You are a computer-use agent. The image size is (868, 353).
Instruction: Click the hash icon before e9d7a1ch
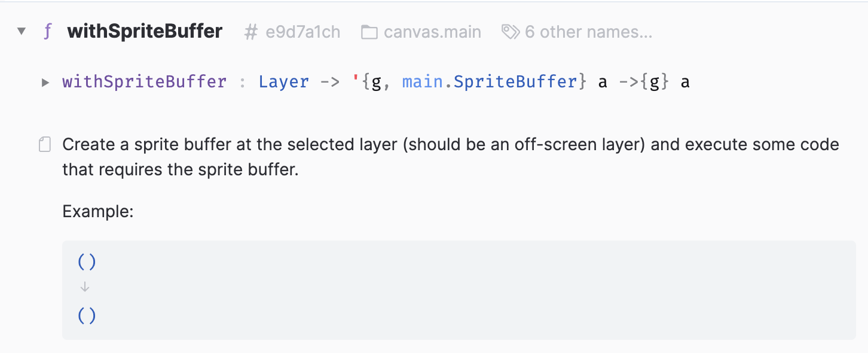251,31
